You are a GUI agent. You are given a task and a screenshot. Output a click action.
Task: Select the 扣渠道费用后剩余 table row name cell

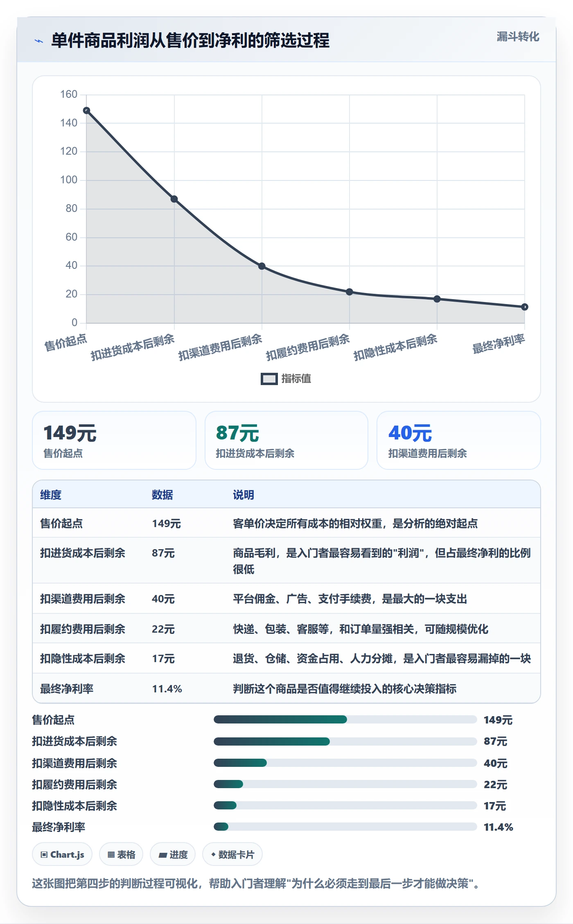[83, 599]
